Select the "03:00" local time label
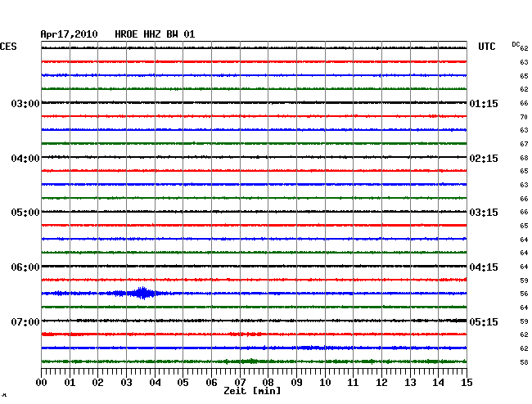 25,103
